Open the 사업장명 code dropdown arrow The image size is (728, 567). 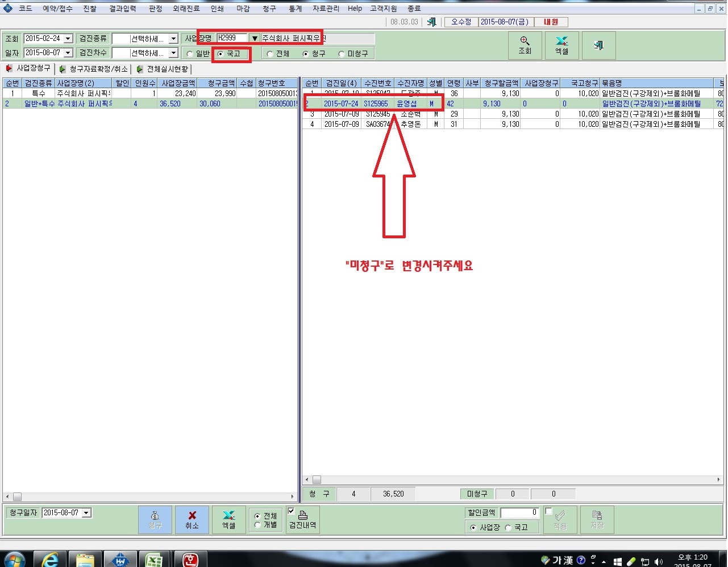point(255,38)
